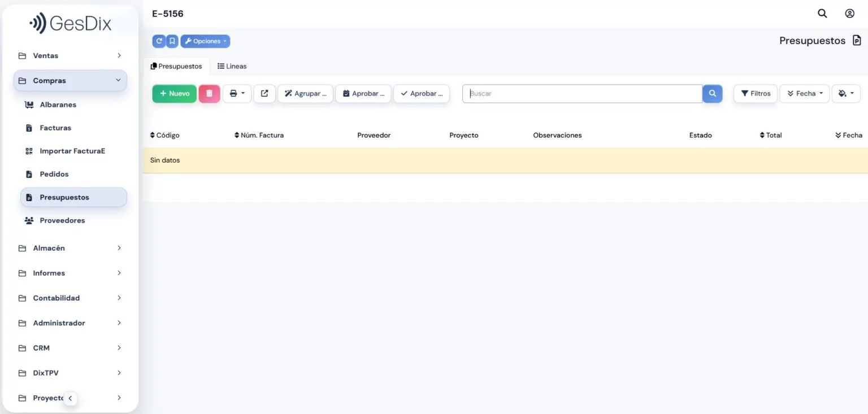
Task: Select Presupuestos in the sidebar menu
Action: point(73,197)
